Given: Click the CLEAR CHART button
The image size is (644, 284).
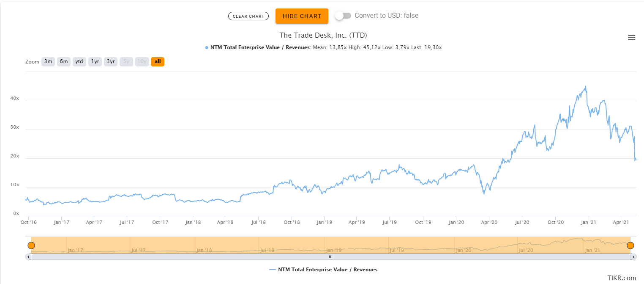Looking at the screenshot, I should (x=248, y=16).
